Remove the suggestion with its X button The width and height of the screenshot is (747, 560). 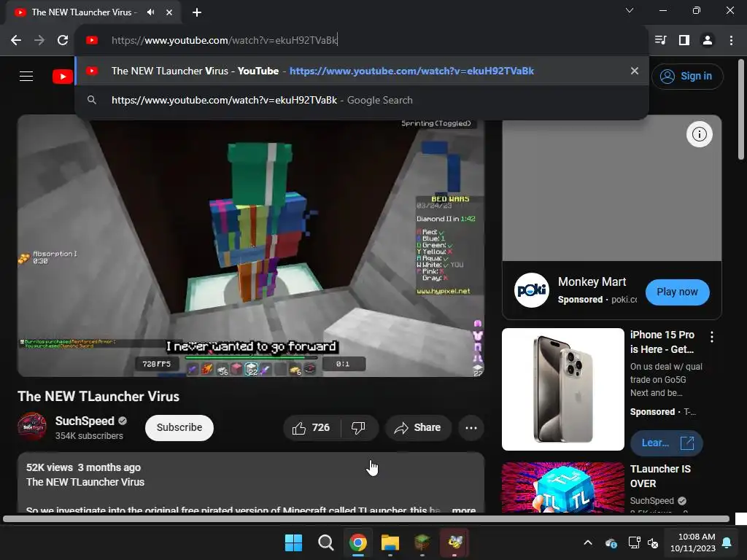tap(634, 71)
